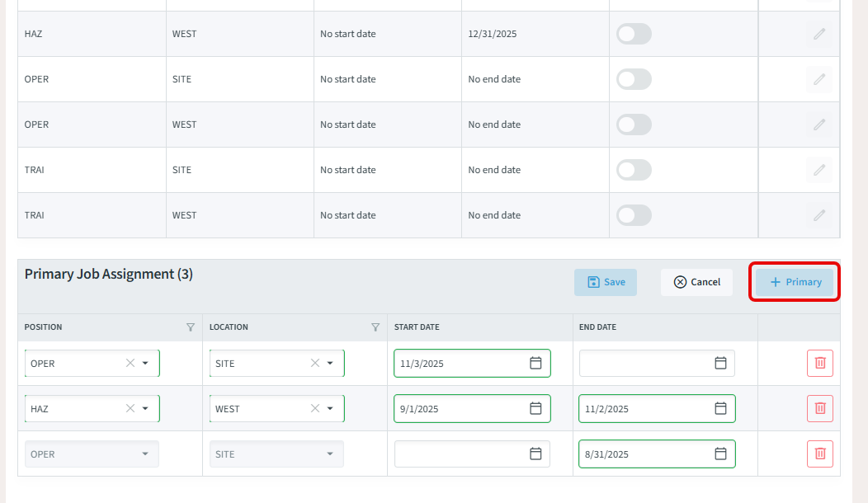868x503 pixels.
Task: Click edit pencil for OPER SITE row
Action: coord(818,79)
